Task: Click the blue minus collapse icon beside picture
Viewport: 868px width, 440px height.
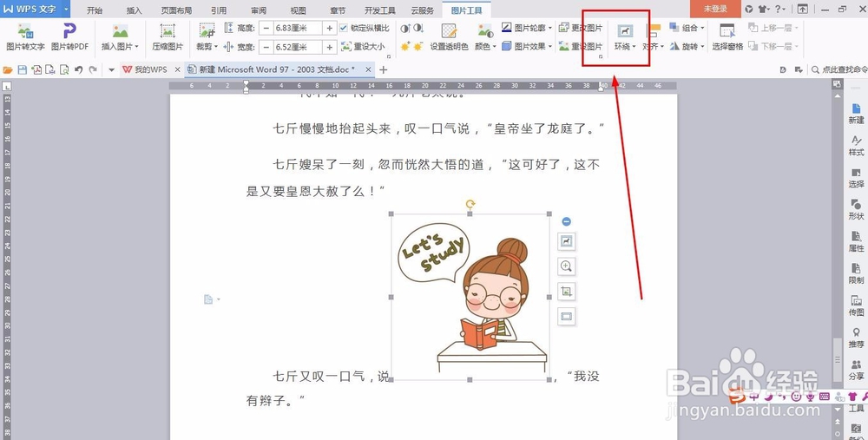Action: click(x=566, y=221)
